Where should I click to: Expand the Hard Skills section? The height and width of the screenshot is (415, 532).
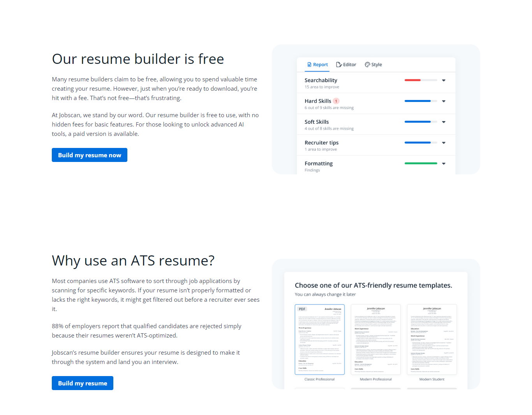tap(444, 101)
